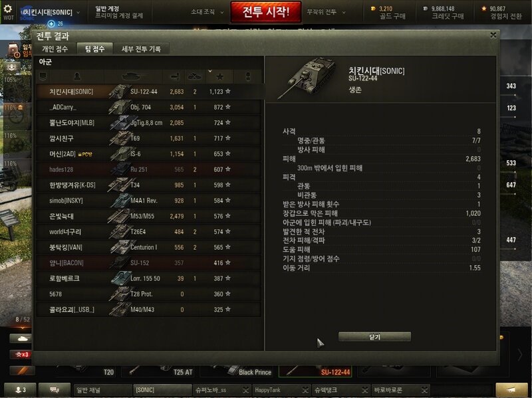This screenshot has height=398, width=532.
Task: Click the 닫기 close button
Action: [x=374, y=337]
